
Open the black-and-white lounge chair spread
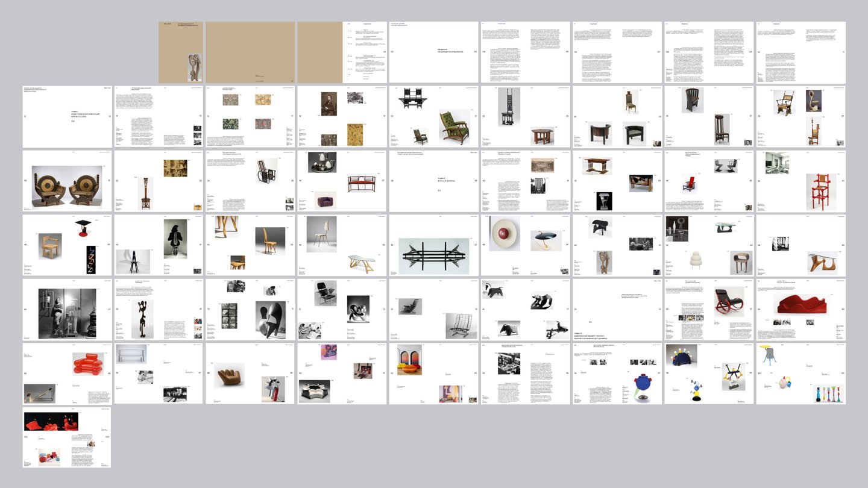pyautogui.click(x=342, y=309)
